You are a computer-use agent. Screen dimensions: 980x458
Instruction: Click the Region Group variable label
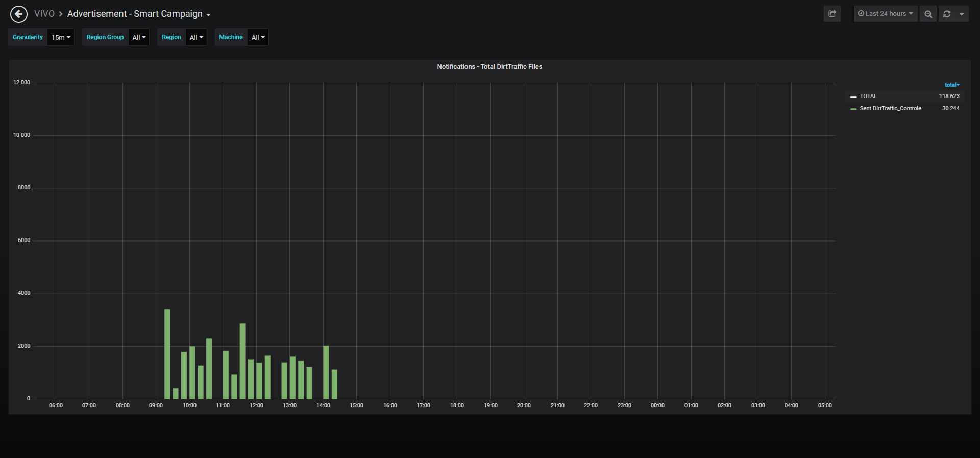click(x=105, y=37)
